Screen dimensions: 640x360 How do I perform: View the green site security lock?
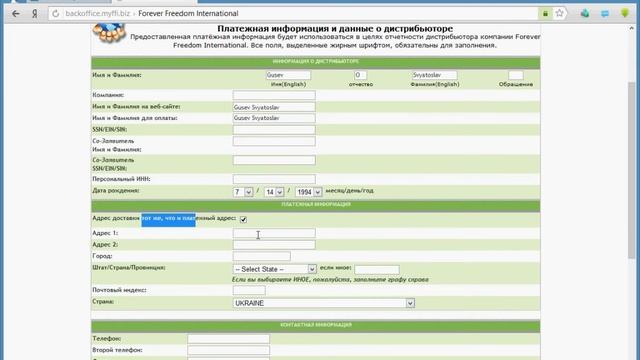click(x=545, y=13)
